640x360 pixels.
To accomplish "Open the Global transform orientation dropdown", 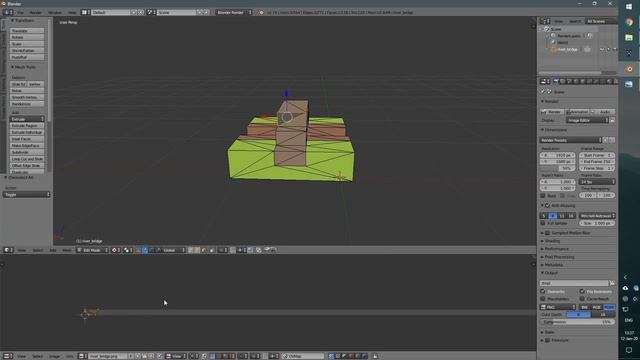I will coord(174,250).
